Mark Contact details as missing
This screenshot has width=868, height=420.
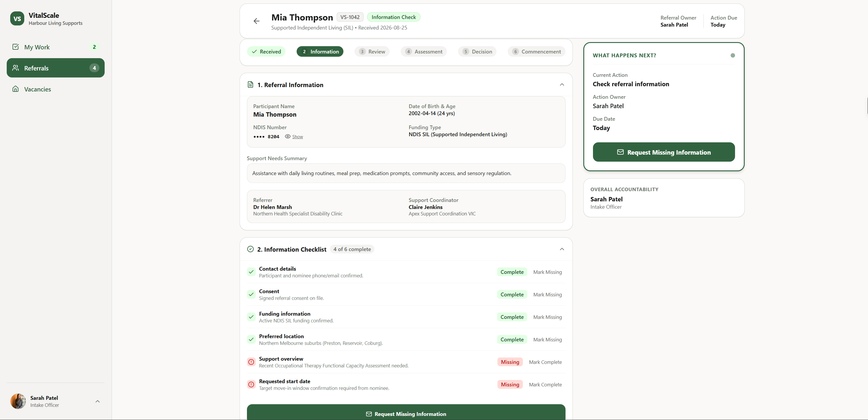pyautogui.click(x=547, y=272)
